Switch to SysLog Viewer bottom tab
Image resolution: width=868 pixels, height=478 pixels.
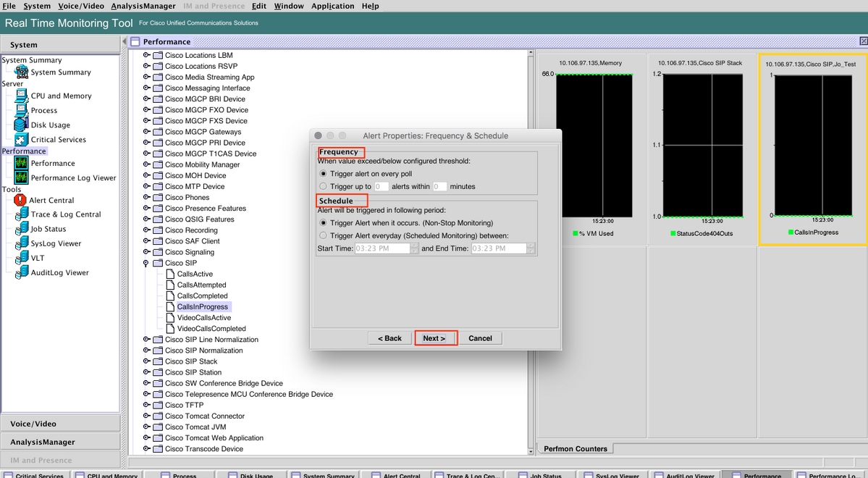(612, 474)
